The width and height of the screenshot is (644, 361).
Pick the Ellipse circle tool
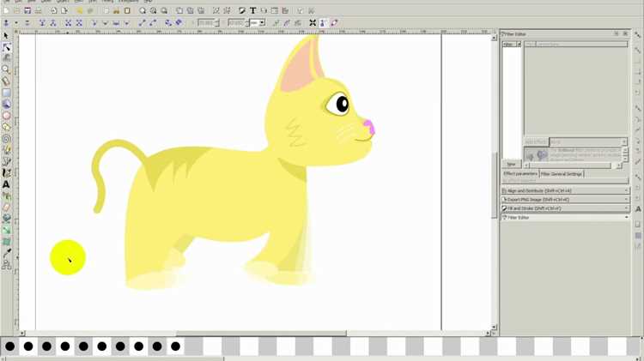[x=6, y=116]
